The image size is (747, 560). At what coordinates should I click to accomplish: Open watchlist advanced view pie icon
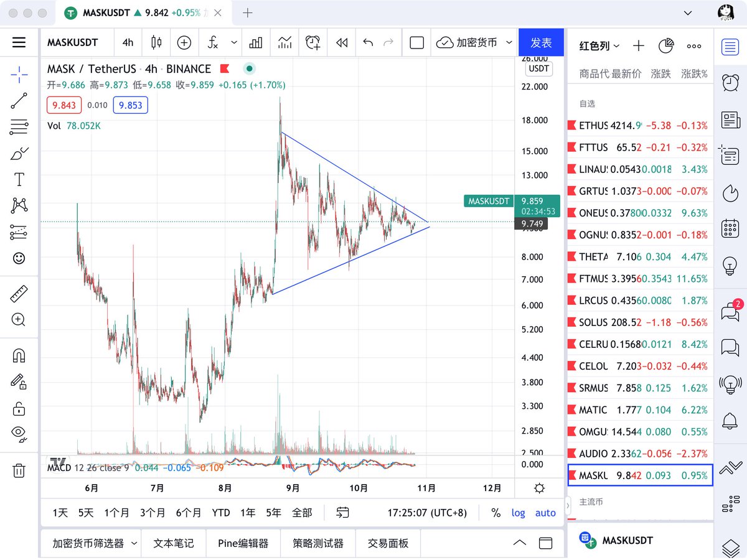[x=667, y=45]
